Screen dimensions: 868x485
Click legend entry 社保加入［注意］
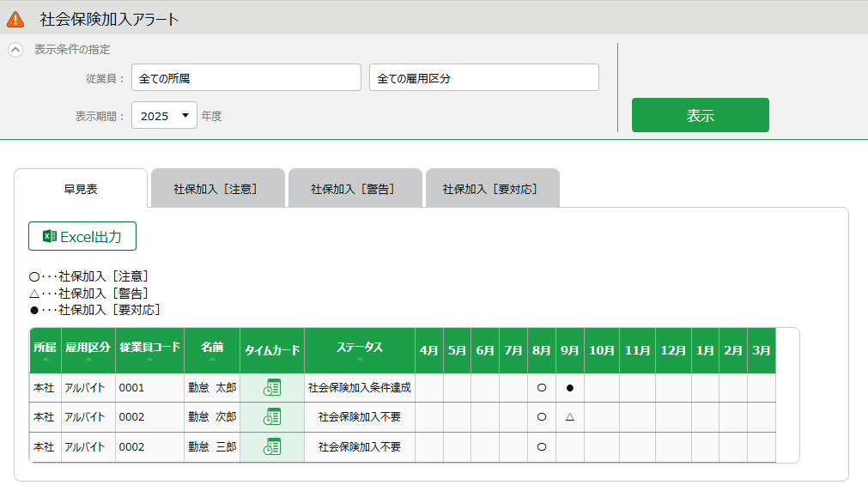(x=89, y=276)
